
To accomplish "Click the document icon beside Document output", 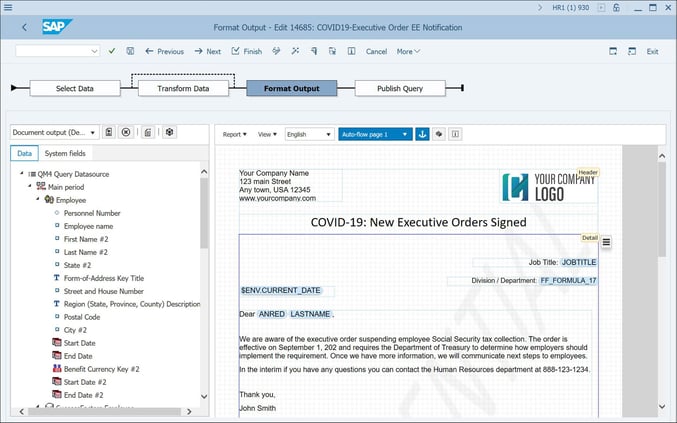I will click(x=109, y=132).
